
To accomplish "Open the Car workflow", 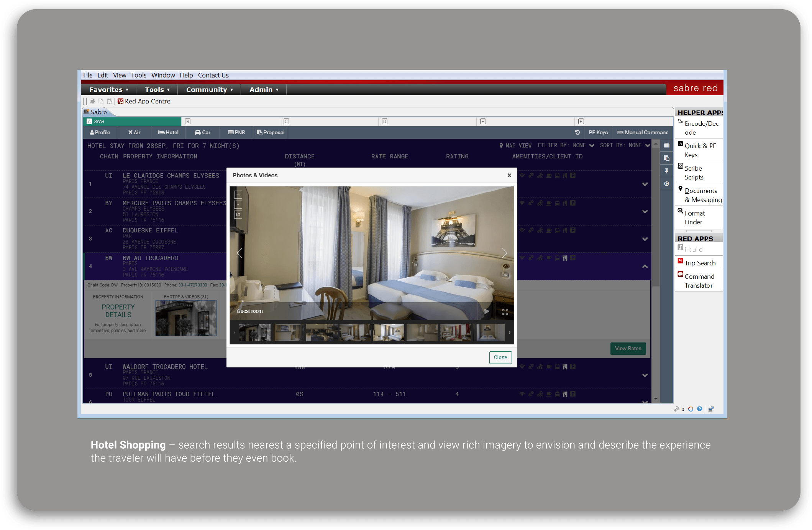I will point(202,132).
